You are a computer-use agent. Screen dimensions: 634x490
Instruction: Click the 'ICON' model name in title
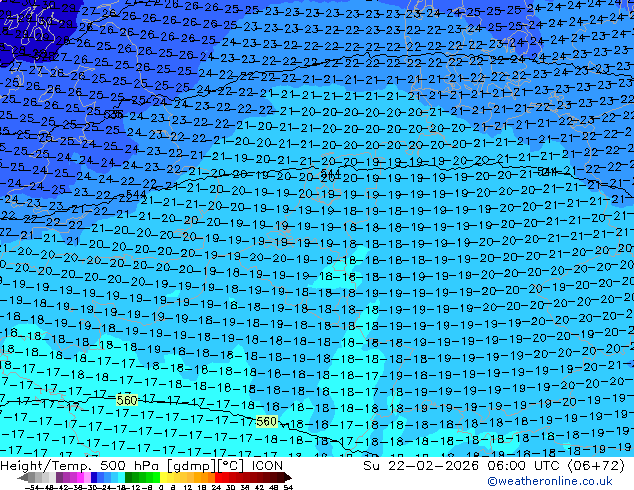(x=267, y=466)
